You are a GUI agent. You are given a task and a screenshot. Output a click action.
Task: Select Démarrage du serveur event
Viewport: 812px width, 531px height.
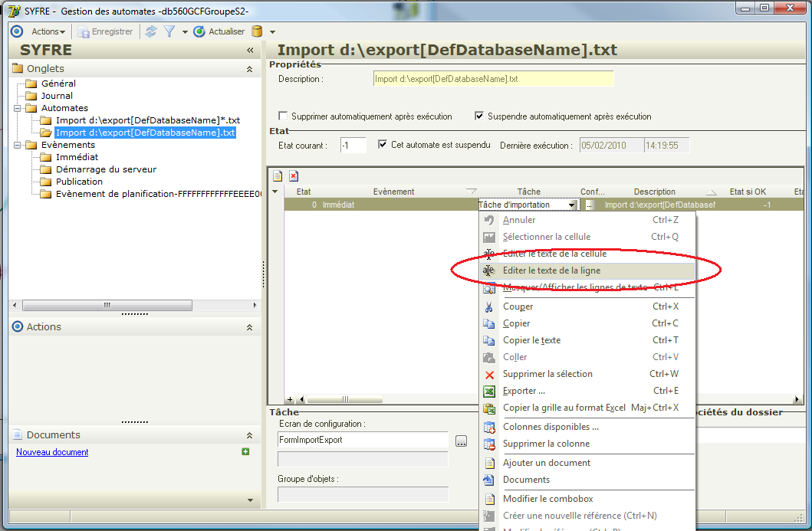pyautogui.click(x=106, y=169)
